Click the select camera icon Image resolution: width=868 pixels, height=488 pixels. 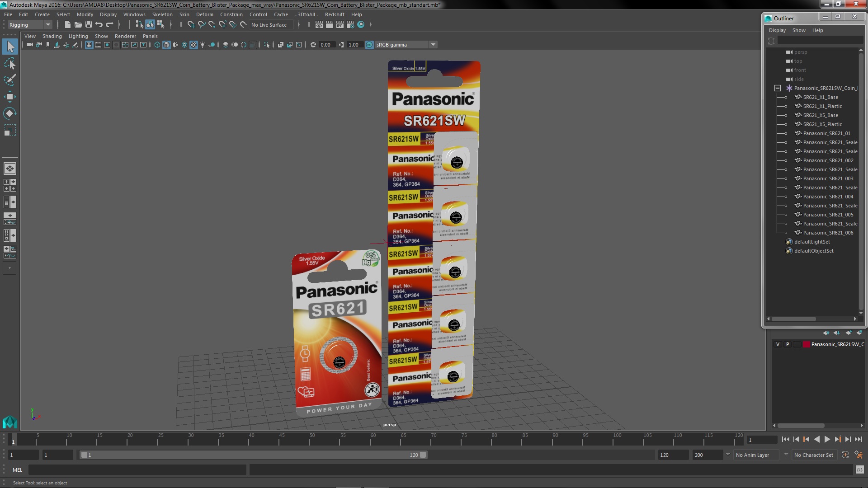click(x=30, y=45)
